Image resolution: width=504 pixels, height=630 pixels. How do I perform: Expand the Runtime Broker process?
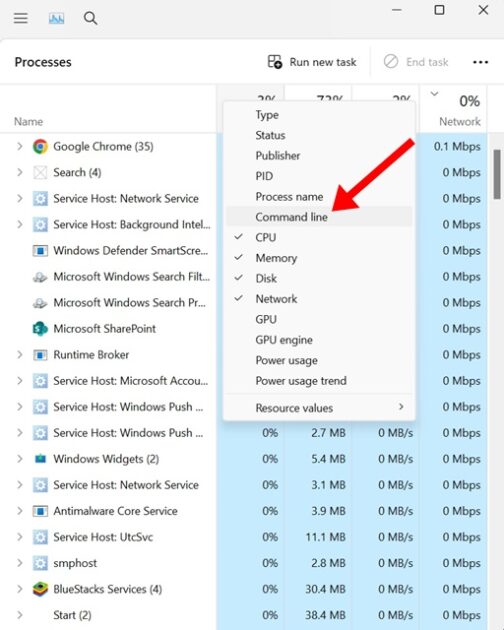click(19, 355)
